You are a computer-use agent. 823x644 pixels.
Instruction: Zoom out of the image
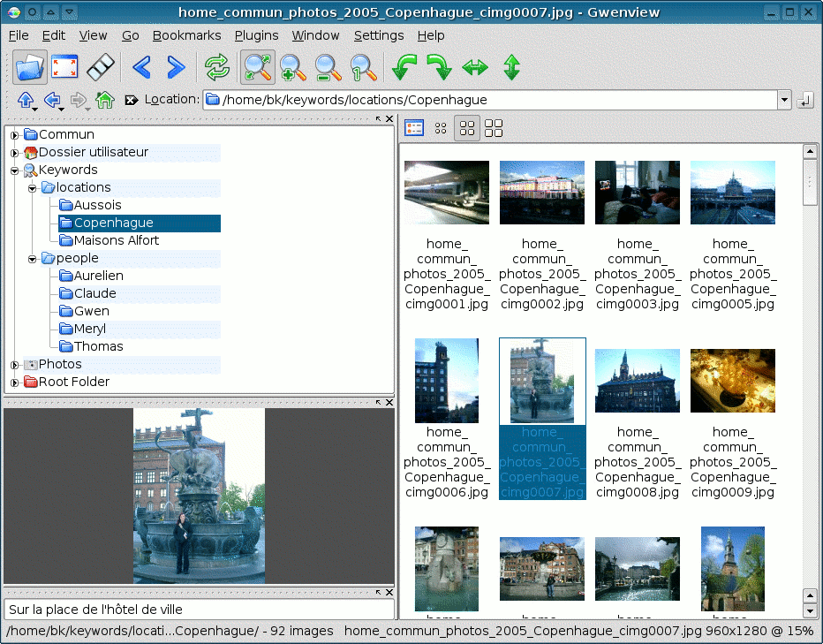[x=328, y=67]
